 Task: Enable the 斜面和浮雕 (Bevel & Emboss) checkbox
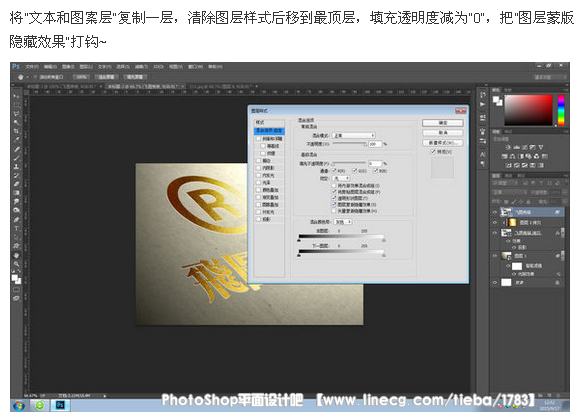click(x=258, y=138)
